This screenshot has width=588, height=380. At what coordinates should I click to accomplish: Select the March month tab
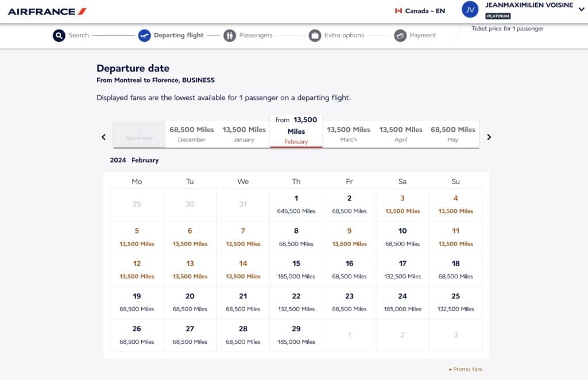click(x=349, y=134)
